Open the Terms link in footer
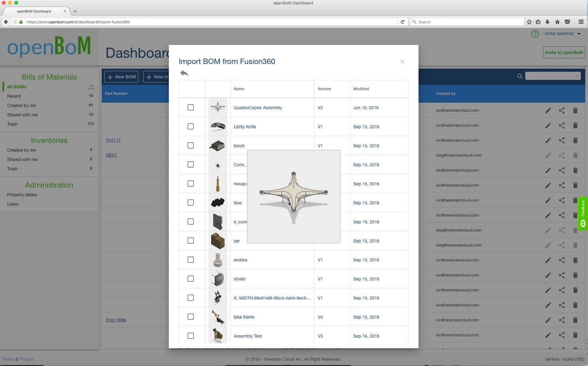Screen dimensions: 588x366 coord(8,359)
